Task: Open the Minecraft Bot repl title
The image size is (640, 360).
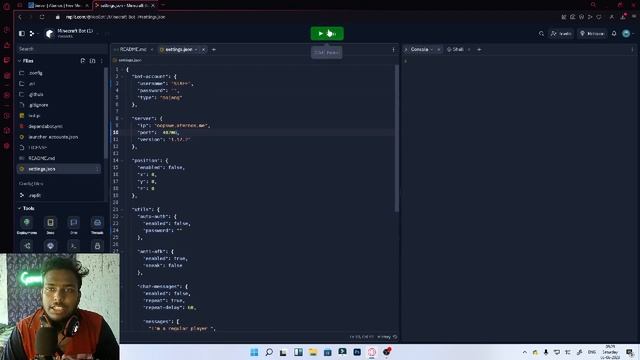Action: (75, 31)
